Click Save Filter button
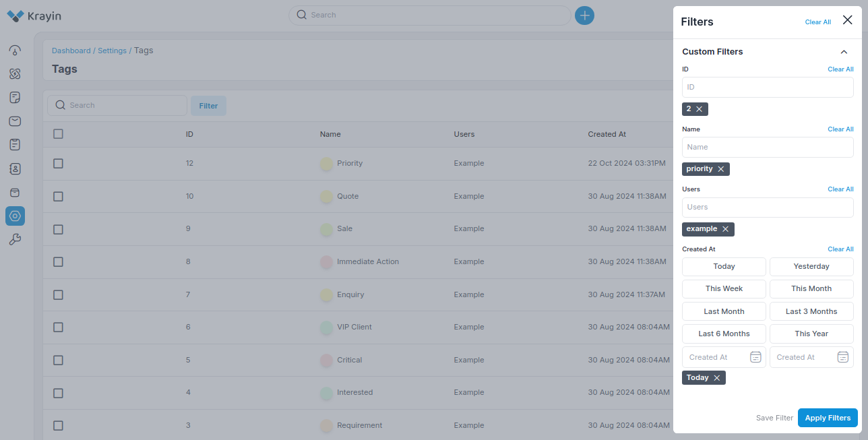This screenshot has height=440, width=868. [774, 418]
